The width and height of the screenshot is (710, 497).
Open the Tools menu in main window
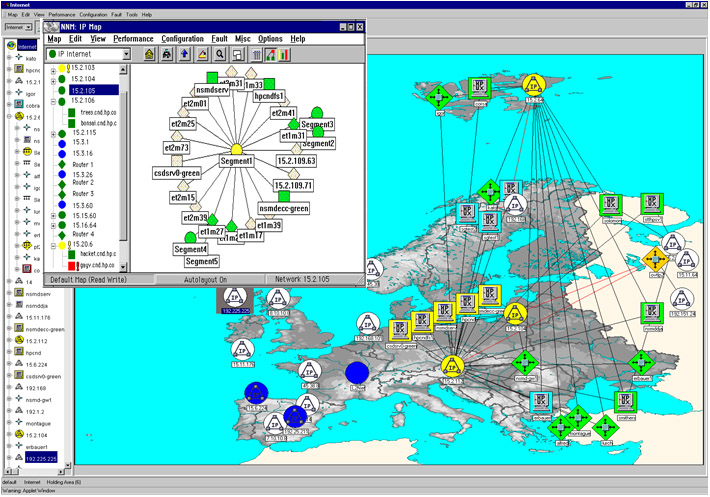point(131,15)
